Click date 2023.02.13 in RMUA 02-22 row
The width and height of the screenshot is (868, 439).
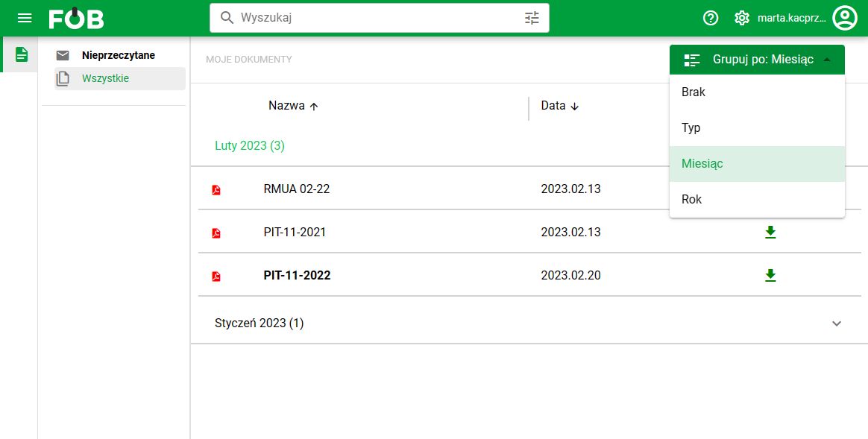coord(570,189)
